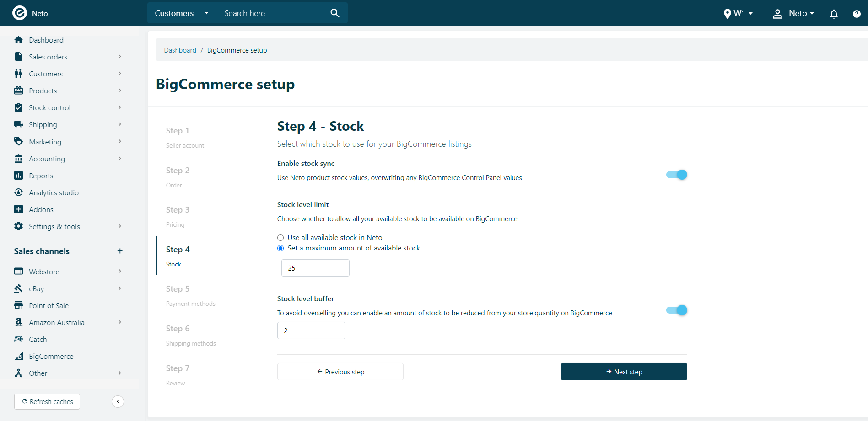Click the maximum stock amount field
Viewport: 868px width, 421px height.
click(315, 268)
